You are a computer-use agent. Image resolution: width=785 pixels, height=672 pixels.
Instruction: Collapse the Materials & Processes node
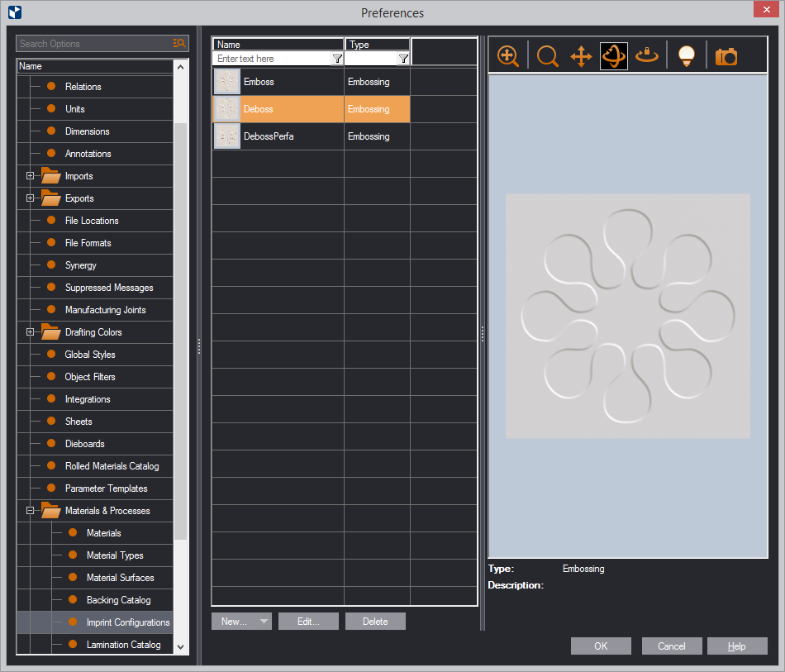(x=30, y=511)
